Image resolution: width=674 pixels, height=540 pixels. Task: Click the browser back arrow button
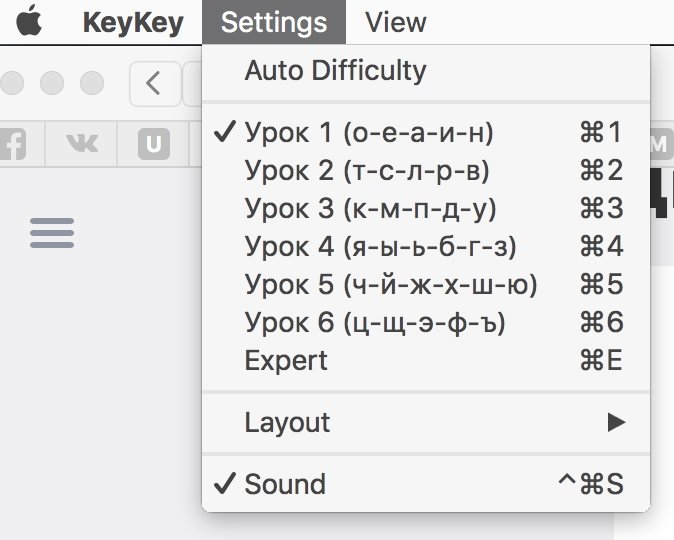tap(153, 83)
